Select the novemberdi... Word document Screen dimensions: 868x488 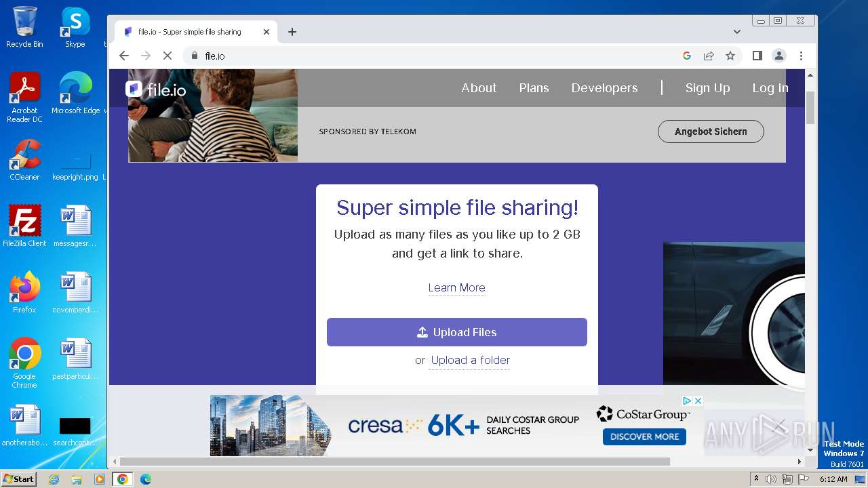click(x=75, y=293)
